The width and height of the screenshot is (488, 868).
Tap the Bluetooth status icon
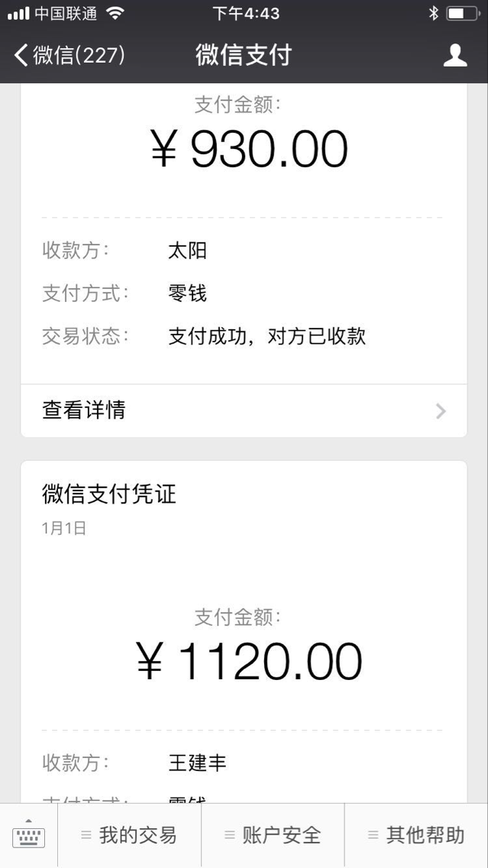(x=433, y=13)
